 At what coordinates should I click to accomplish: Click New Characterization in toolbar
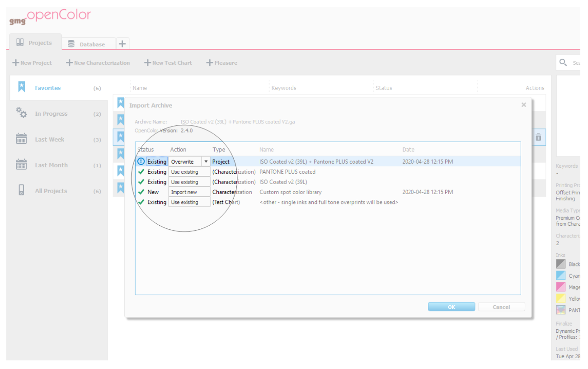click(98, 63)
